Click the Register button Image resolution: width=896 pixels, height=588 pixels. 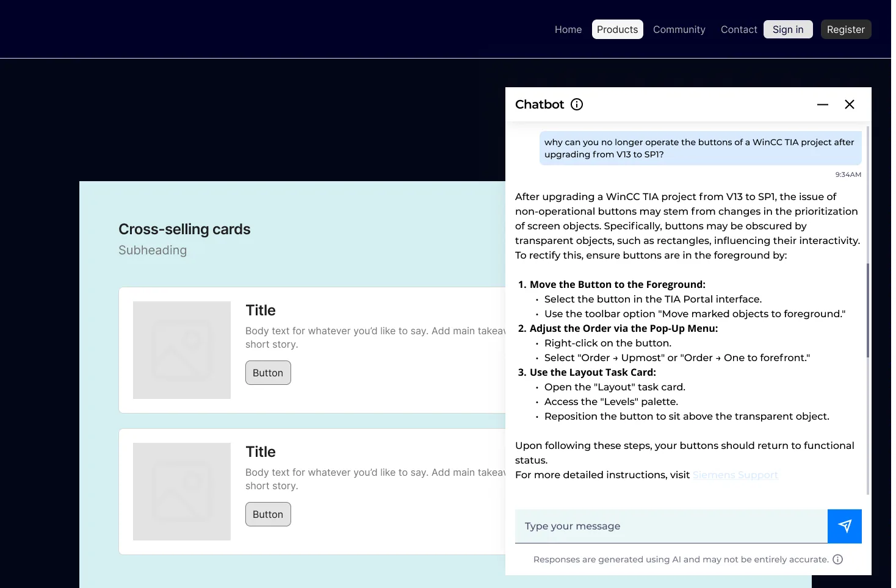(846, 29)
